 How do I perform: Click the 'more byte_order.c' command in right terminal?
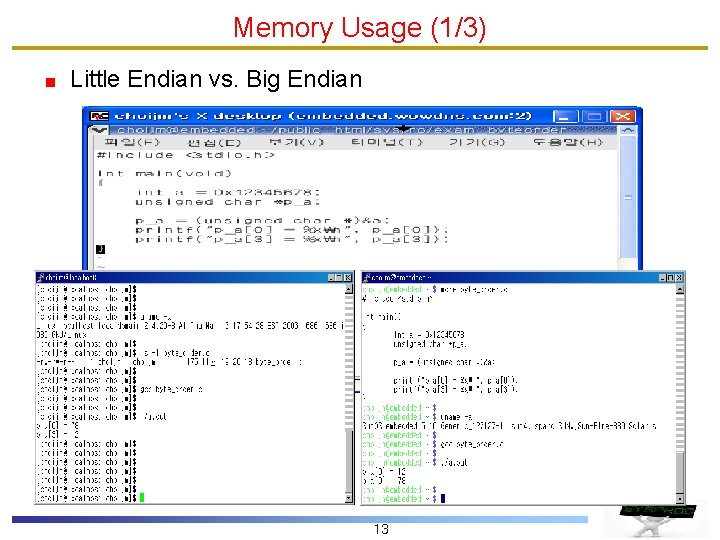pyautogui.click(x=474, y=289)
